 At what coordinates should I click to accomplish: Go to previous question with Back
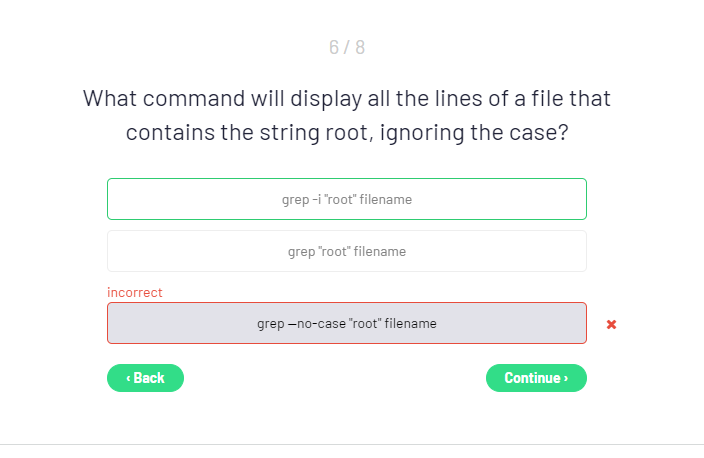[x=145, y=378]
